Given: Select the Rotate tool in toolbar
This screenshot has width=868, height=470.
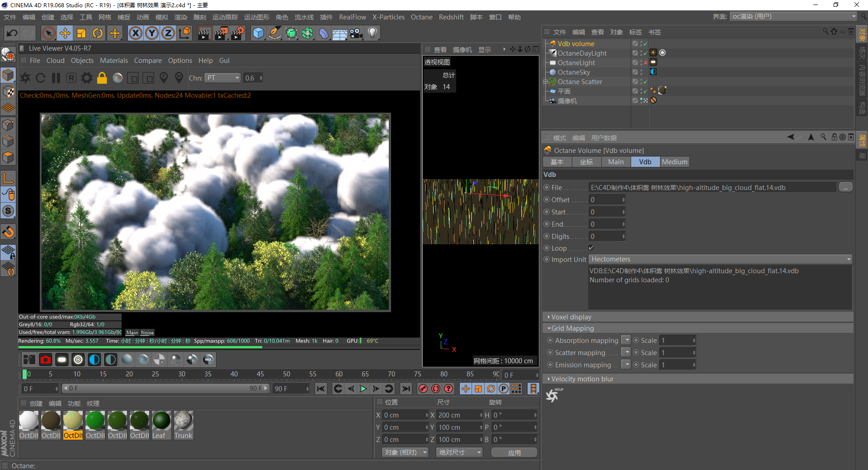Looking at the screenshot, I should (98, 33).
